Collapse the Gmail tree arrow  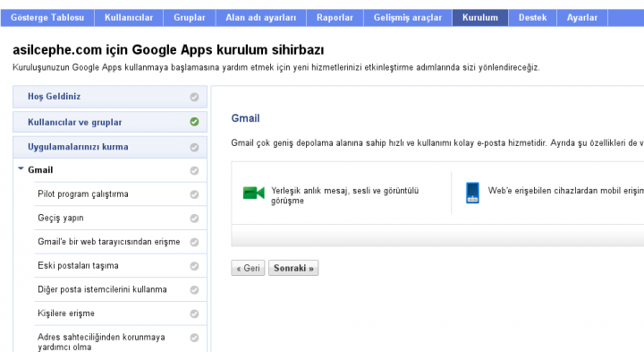coord(21,168)
